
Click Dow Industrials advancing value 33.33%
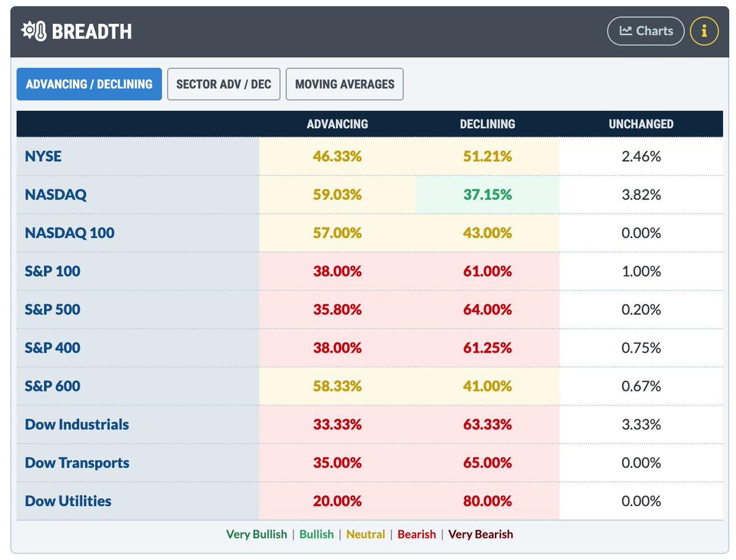coord(337,424)
